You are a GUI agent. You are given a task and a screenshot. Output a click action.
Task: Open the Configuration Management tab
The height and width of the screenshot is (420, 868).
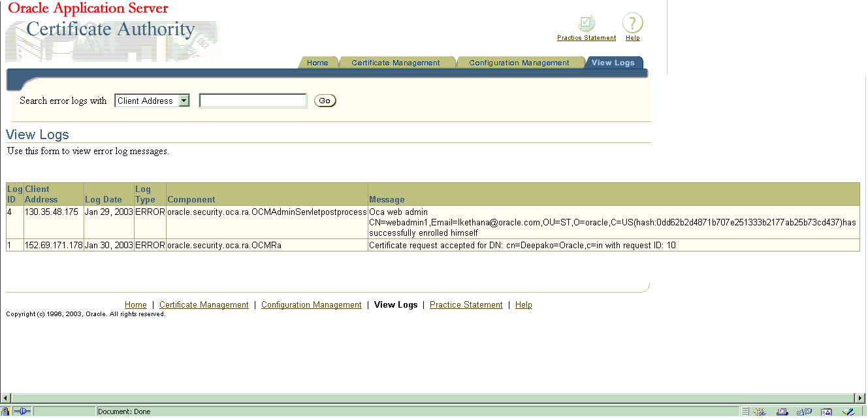[519, 63]
